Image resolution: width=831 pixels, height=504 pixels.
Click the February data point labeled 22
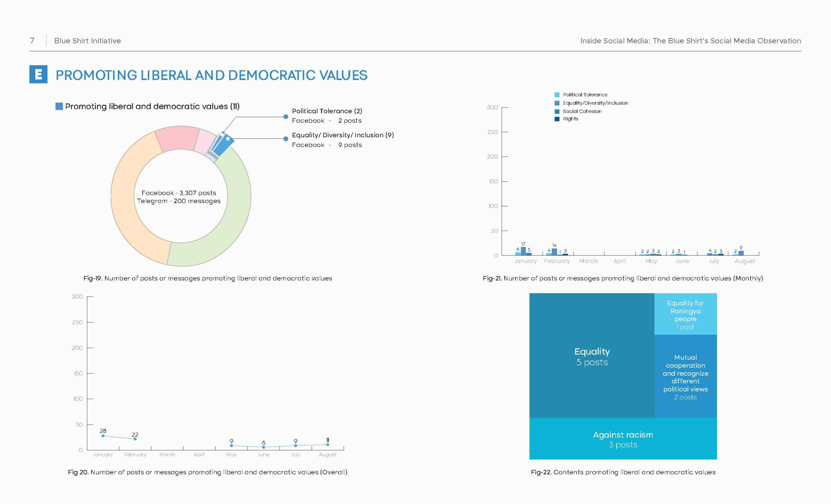click(x=135, y=439)
